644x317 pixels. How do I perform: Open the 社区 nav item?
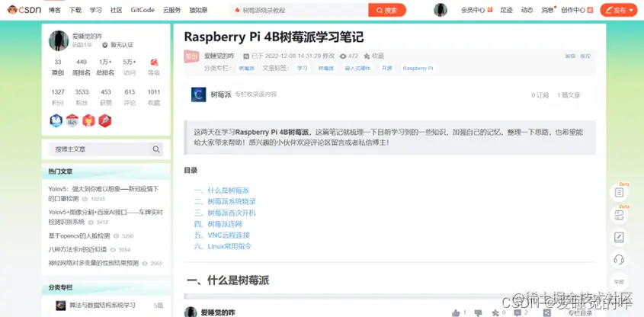coord(117,10)
